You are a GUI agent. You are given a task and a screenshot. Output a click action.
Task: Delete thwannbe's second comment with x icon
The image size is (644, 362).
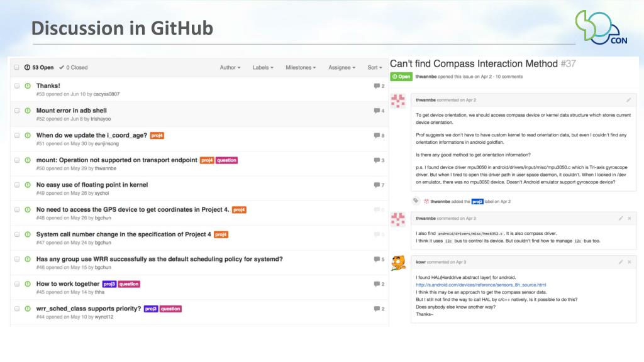point(629,218)
